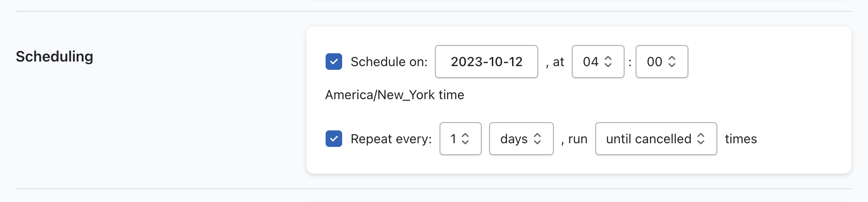Click the "Schedule on:" label text
The height and width of the screenshot is (202, 868).
389,62
